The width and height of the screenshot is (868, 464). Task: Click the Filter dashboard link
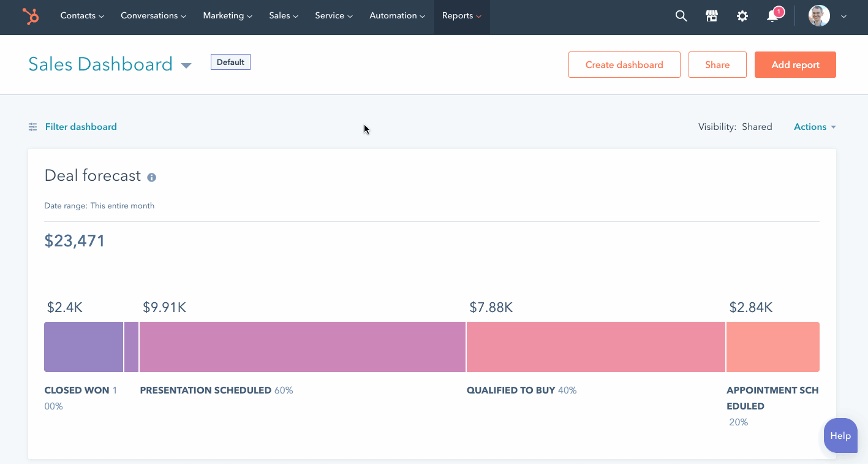tap(81, 127)
